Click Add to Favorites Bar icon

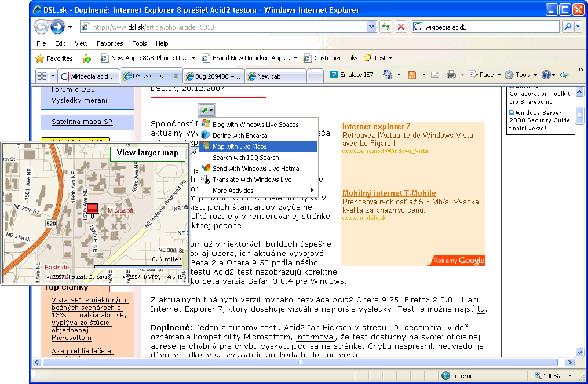(86, 58)
